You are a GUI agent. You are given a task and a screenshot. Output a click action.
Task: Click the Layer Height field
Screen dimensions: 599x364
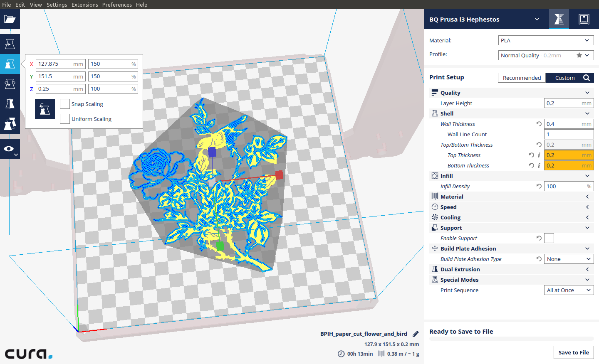tap(569, 103)
